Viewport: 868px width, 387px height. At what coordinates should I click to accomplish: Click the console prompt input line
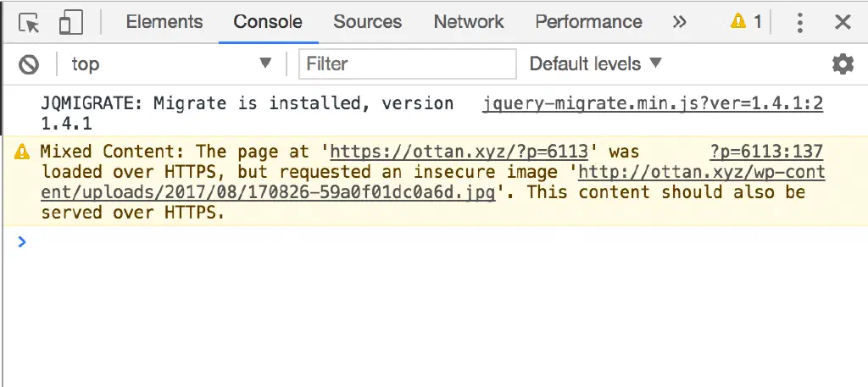[424, 242]
